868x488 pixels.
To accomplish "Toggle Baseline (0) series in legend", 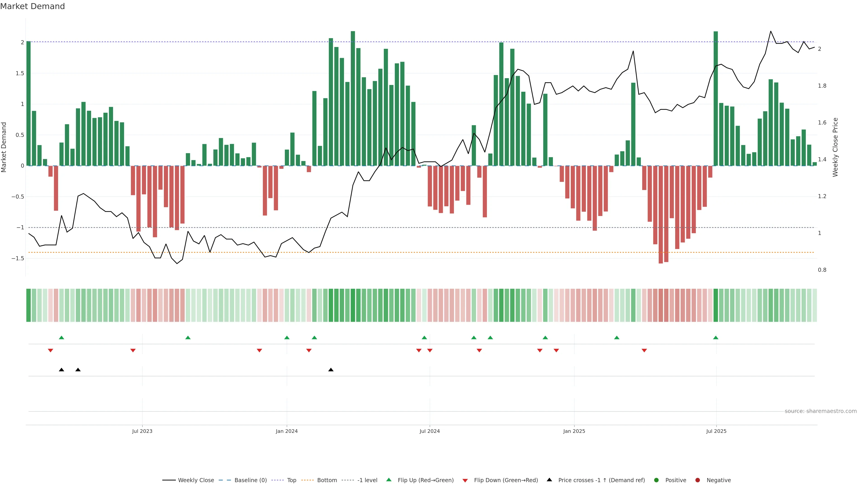I will [250, 480].
